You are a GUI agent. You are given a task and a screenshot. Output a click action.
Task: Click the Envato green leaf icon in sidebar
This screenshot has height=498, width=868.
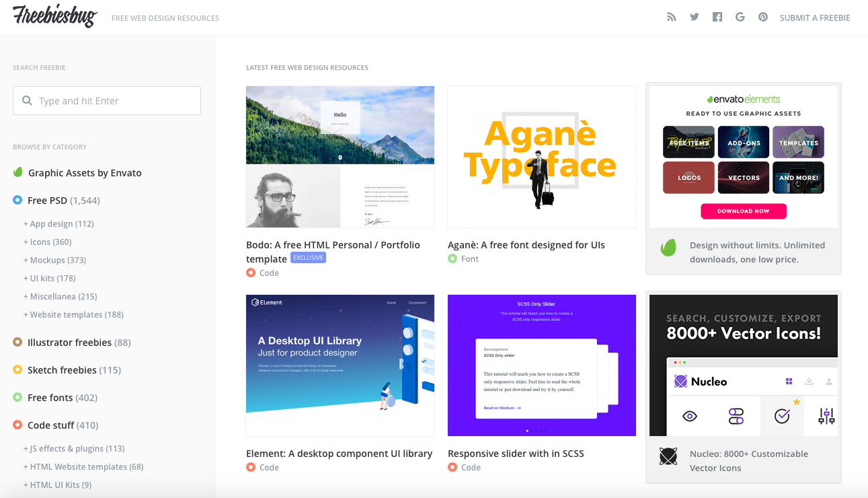(x=18, y=172)
